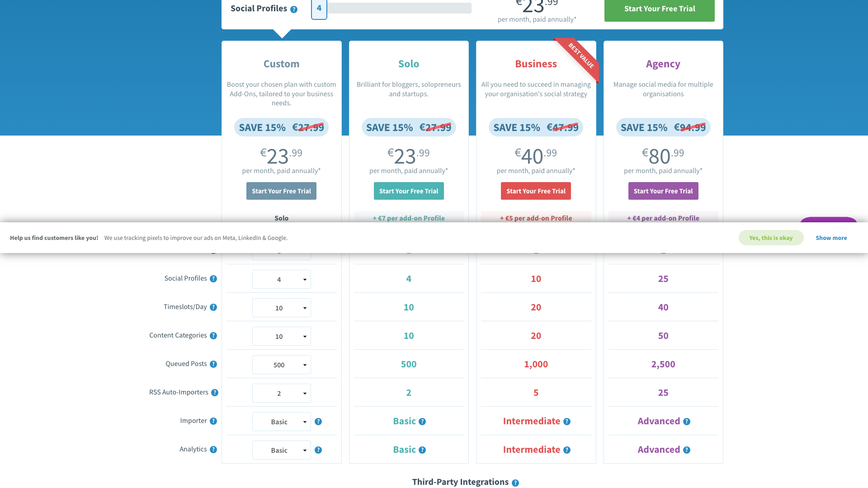This screenshot has height=488, width=868.
Task: Click the Social Profiles number input showing 4
Action: (319, 8)
